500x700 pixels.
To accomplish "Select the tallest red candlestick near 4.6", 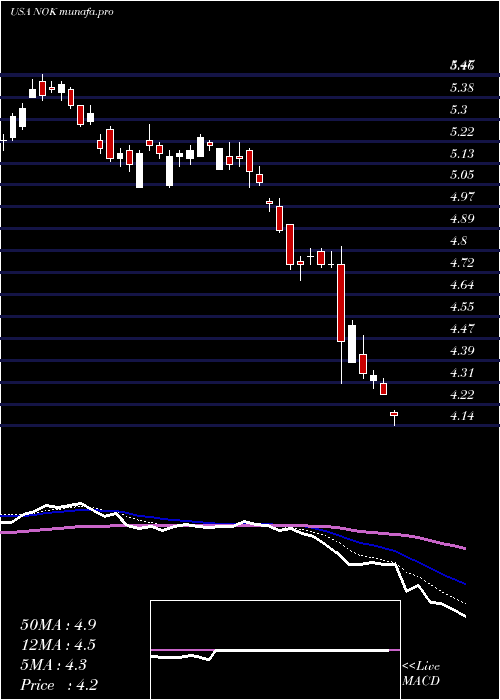I will [341, 303].
